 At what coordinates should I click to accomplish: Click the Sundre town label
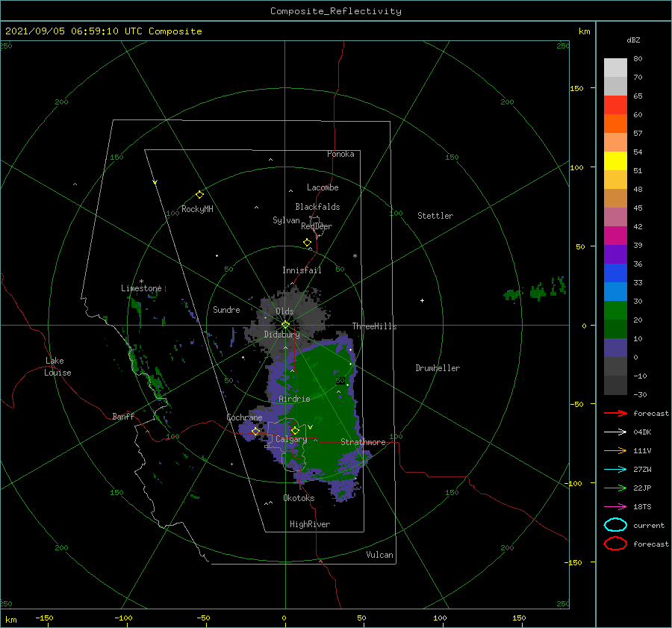coord(226,309)
